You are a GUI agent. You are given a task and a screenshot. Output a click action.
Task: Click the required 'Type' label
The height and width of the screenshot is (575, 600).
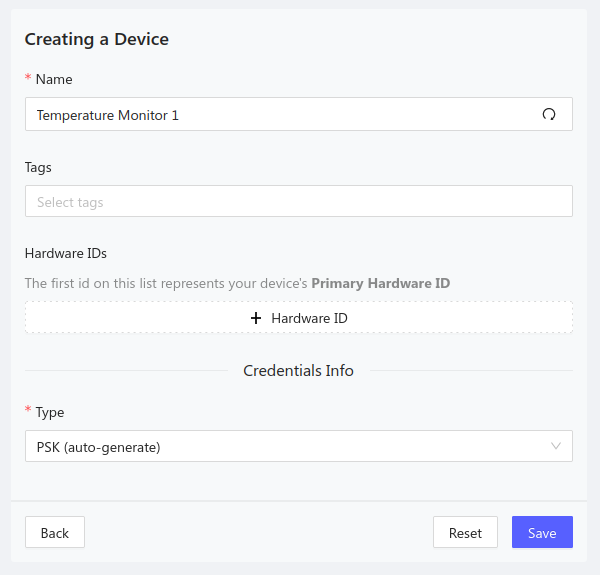(50, 413)
